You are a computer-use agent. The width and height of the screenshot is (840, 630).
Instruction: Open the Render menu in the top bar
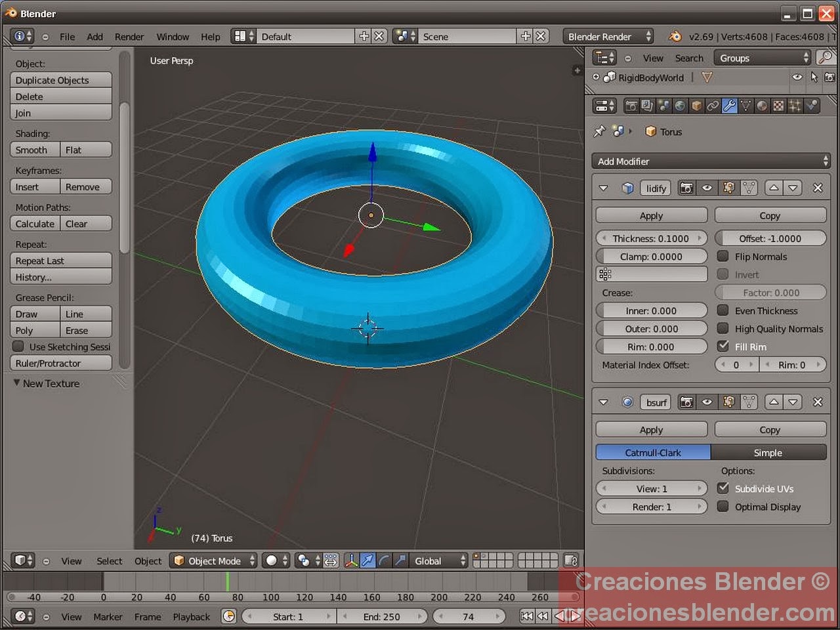point(129,36)
